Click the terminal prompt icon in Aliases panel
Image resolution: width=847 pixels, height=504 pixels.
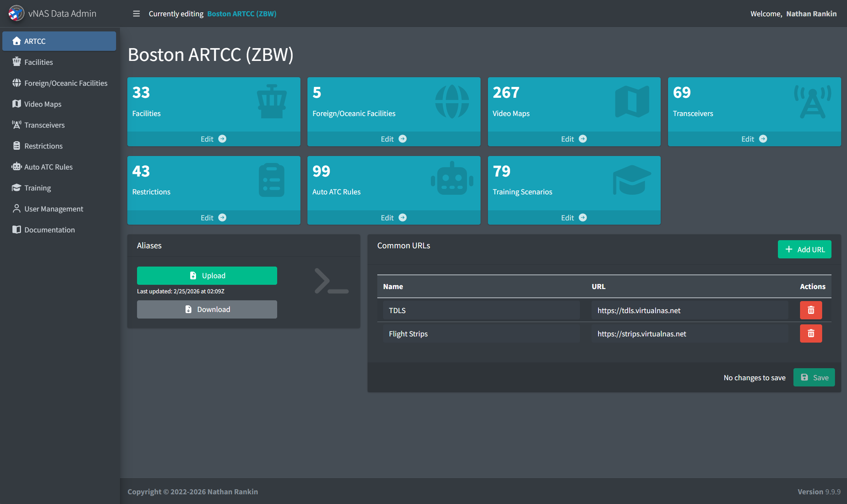[331, 281]
